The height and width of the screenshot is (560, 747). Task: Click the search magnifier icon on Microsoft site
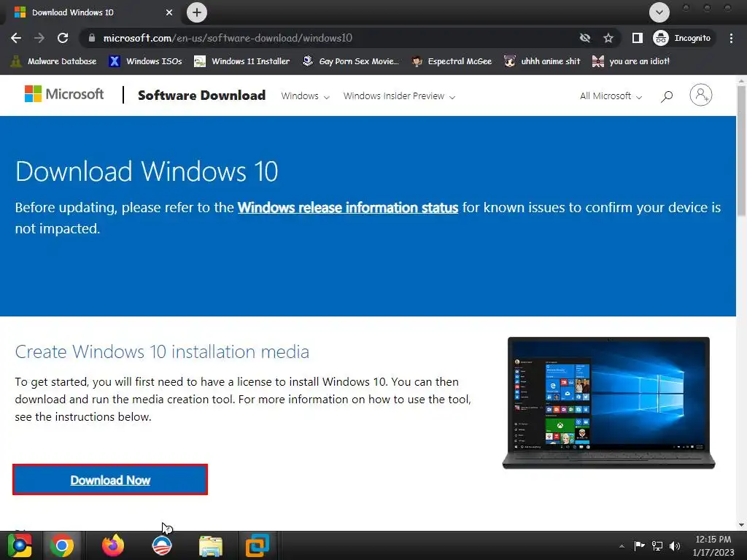pyautogui.click(x=667, y=96)
